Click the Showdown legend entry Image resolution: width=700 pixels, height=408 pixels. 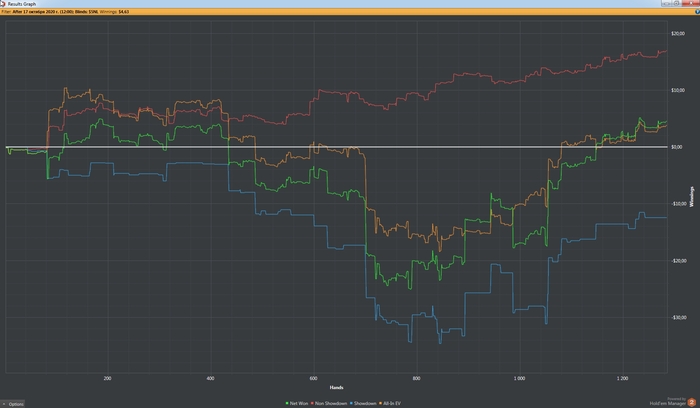click(363, 404)
